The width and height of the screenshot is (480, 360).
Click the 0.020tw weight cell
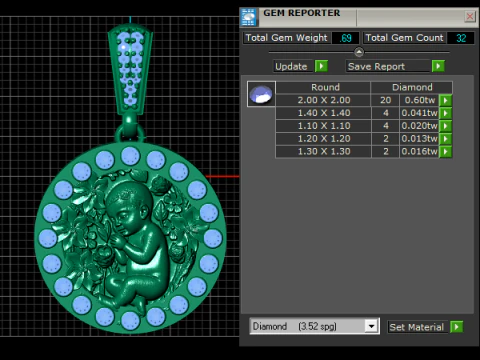[419, 126]
